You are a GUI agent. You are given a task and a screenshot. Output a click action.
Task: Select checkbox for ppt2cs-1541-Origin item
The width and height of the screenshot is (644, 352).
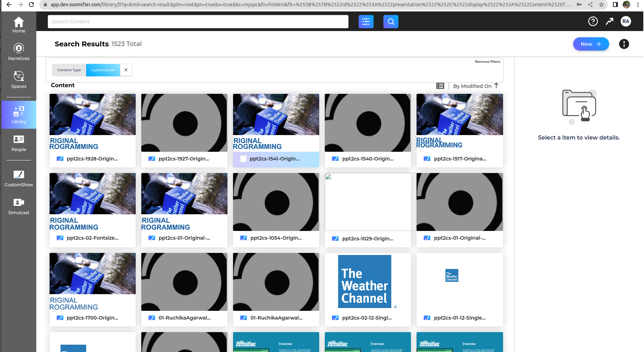pyautogui.click(x=243, y=159)
